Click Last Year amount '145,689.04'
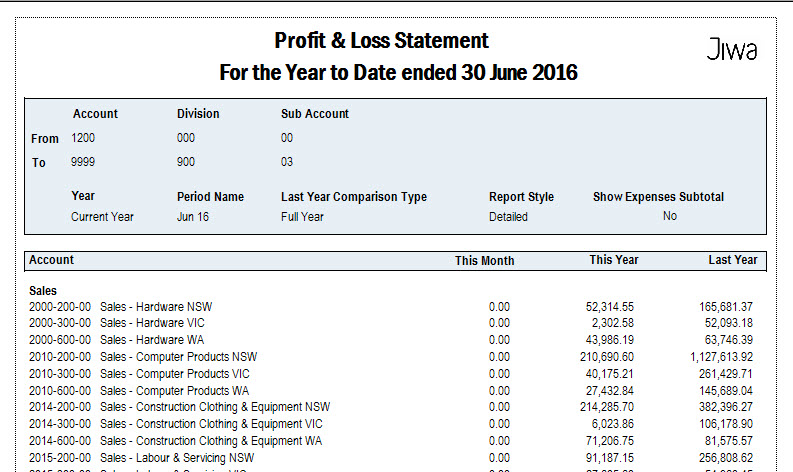This screenshot has width=793, height=472. pyautogui.click(x=726, y=391)
